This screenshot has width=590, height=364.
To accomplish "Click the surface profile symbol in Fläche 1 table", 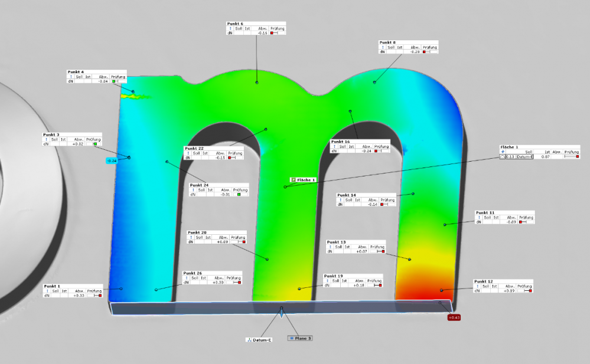I will click(x=502, y=156).
